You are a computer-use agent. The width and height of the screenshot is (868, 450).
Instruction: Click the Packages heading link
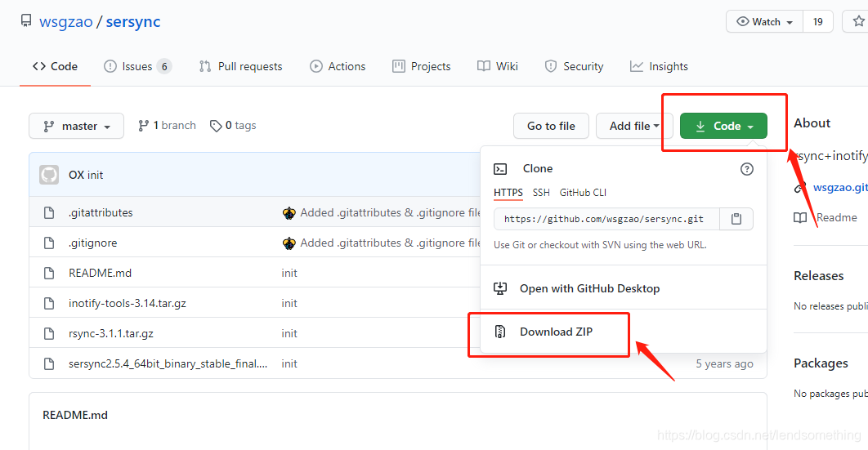(821, 363)
